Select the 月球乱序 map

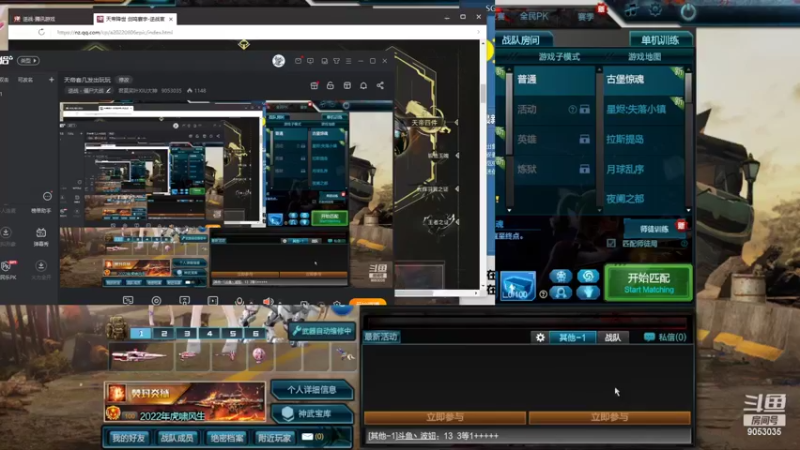tap(644, 169)
